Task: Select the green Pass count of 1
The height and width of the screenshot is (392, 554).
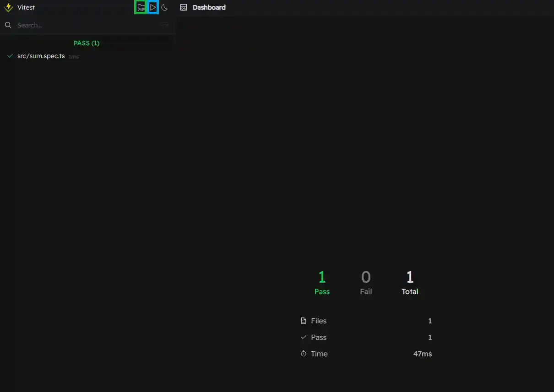Action: pyautogui.click(x=322, y=277)
